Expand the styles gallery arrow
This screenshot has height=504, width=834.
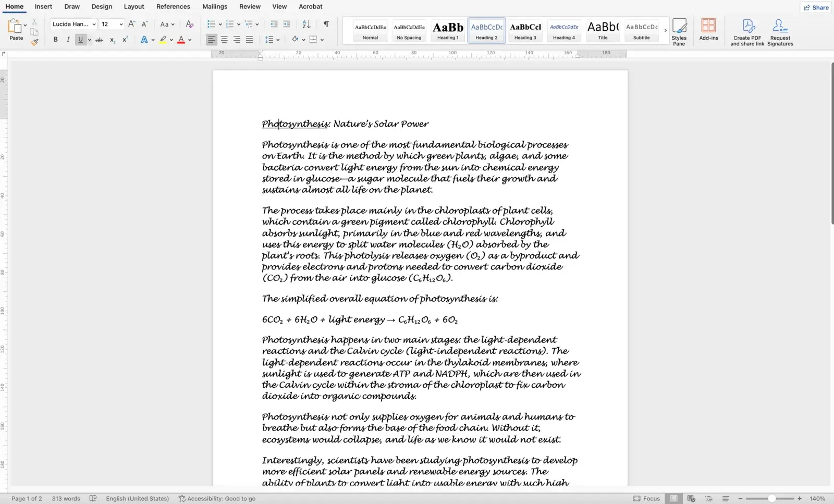(666, 31)
